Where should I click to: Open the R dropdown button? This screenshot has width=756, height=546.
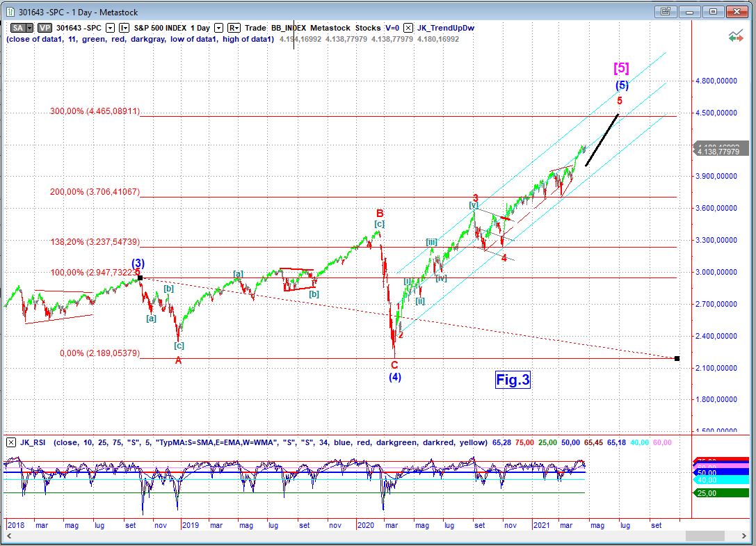pyautogui.click(x=234, y=28)
